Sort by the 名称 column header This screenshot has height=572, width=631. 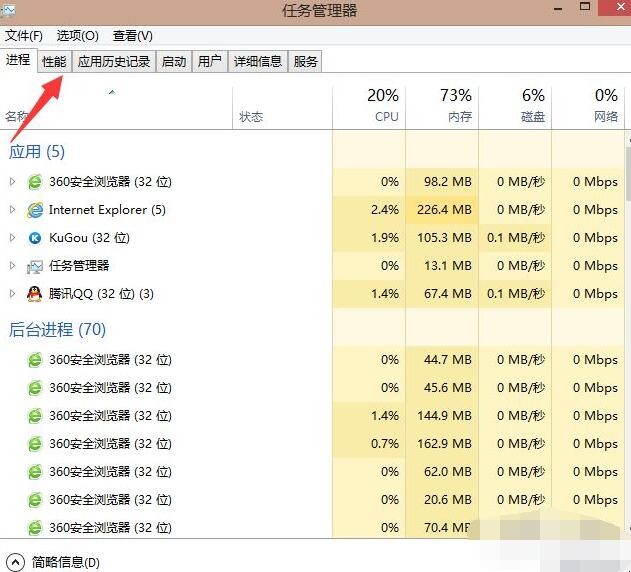pos(116,106)
